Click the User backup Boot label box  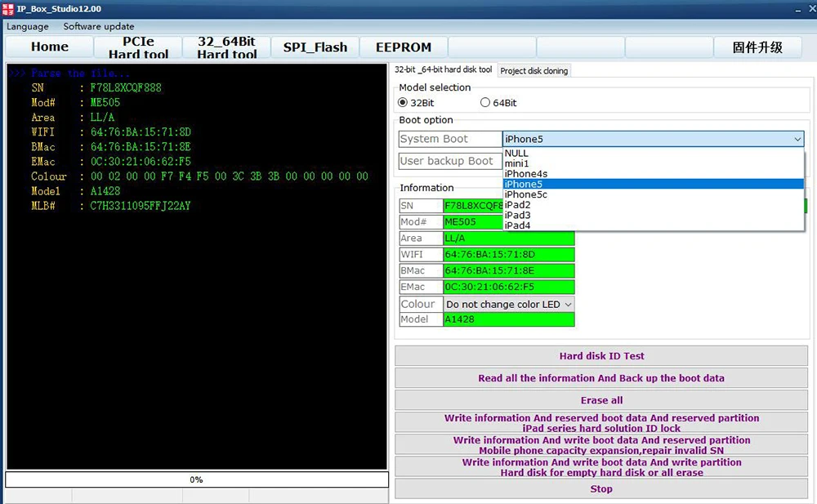450,161
